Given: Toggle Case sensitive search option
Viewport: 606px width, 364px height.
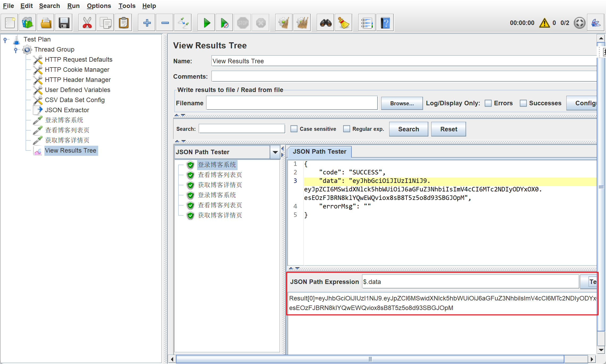Looking at the screenshot, I should (294, 129).
